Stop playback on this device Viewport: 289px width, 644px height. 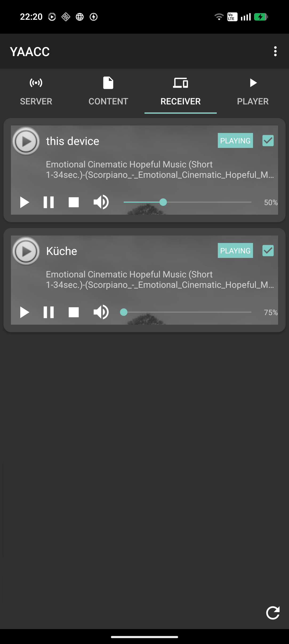pos(74,202)
